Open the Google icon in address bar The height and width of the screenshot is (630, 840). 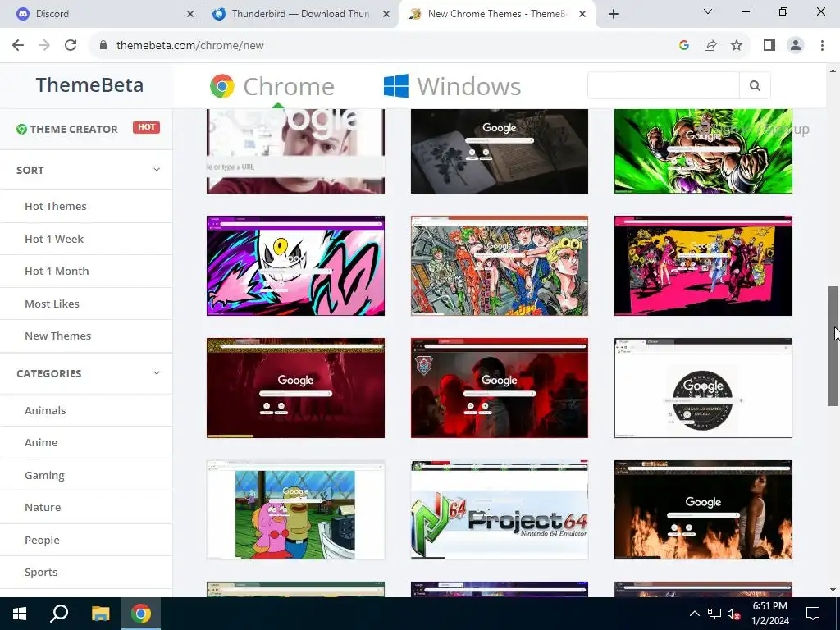[x=683, y=46]
